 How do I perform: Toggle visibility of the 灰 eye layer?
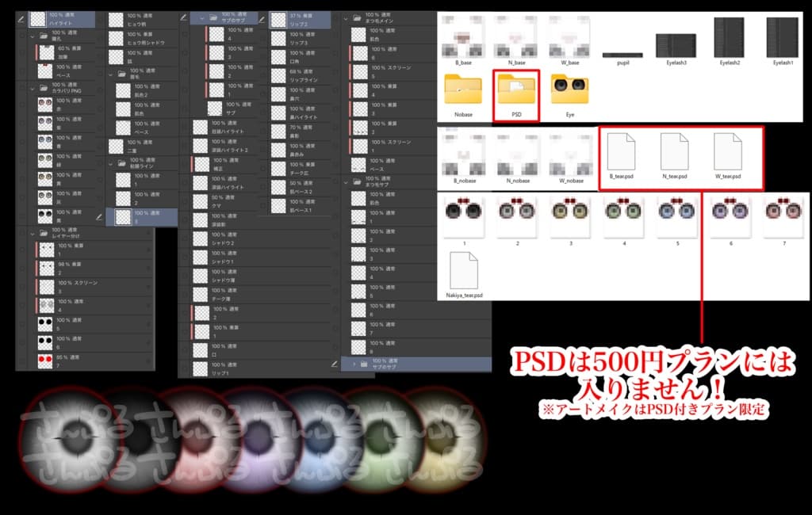[22, 197]
